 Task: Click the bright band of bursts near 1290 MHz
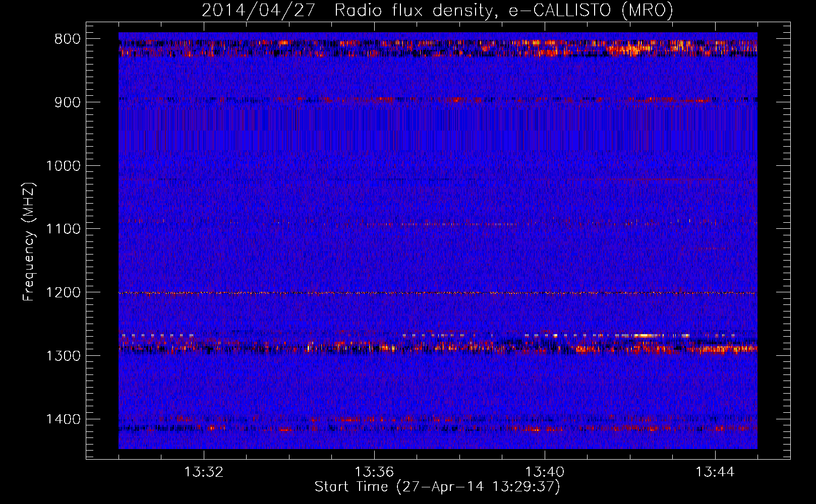click(438, 347)
